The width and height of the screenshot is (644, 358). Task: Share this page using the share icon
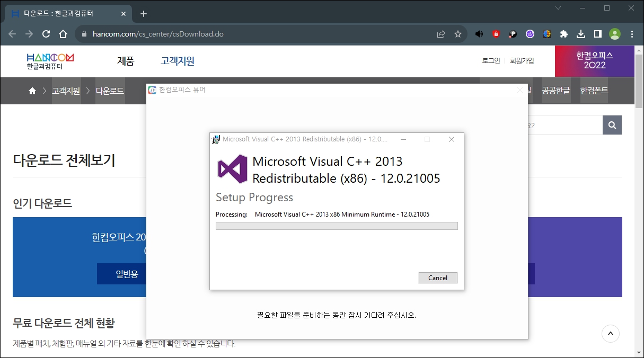coord(441,34)
